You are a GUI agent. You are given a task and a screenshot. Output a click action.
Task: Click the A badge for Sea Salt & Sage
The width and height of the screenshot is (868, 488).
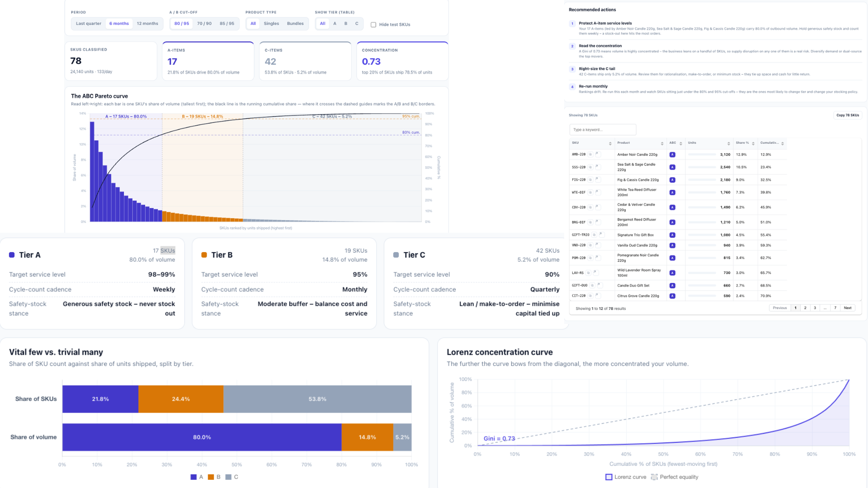click(x=672, y=167)
